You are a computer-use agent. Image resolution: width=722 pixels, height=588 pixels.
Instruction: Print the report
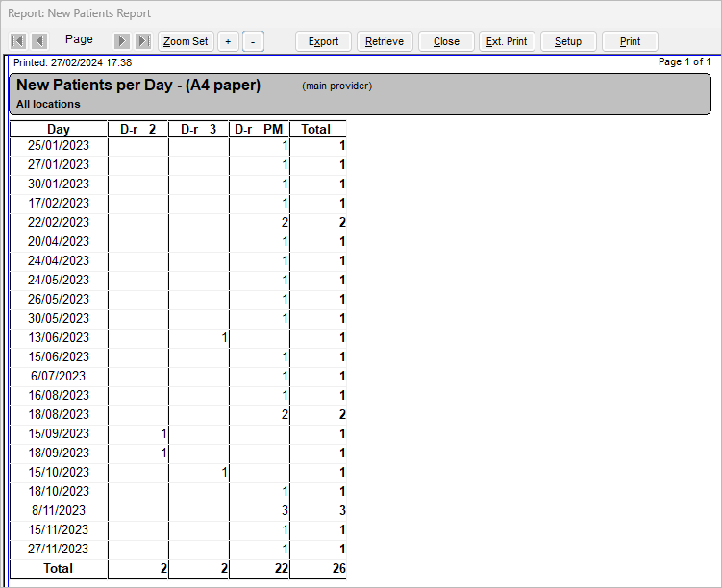tap(630, 41)
